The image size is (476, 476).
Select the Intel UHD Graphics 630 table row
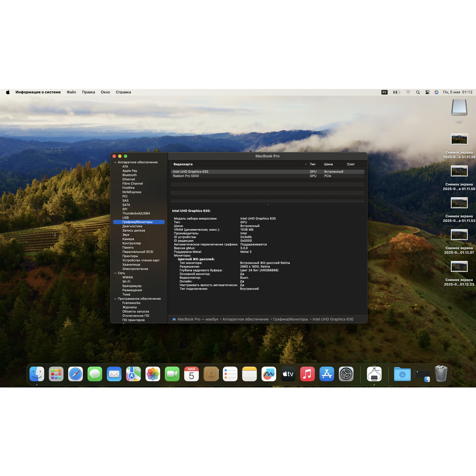tap(268, 172)
